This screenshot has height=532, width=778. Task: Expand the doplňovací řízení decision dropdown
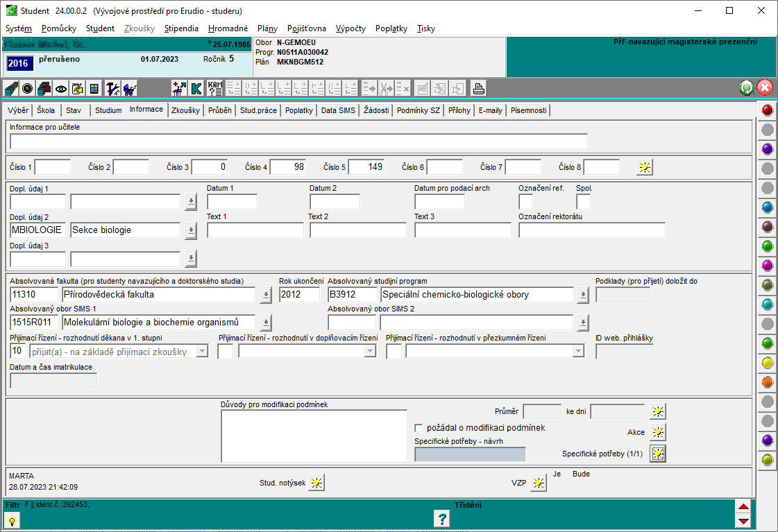coord(369,352)
